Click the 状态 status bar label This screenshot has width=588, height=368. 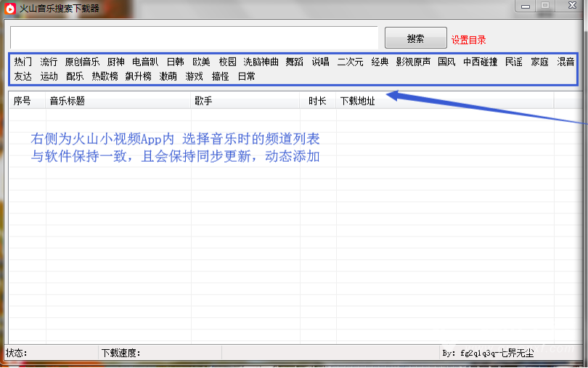(16, 353)
